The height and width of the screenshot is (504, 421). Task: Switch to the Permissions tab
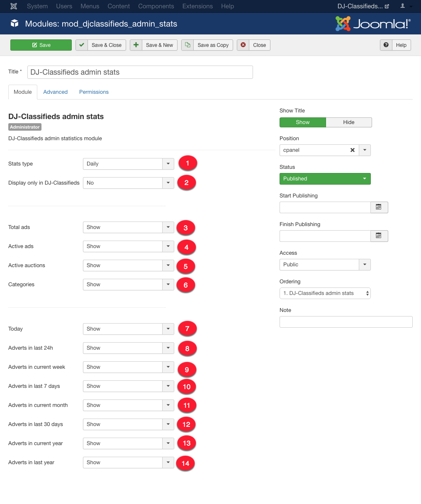click(94, 92)
